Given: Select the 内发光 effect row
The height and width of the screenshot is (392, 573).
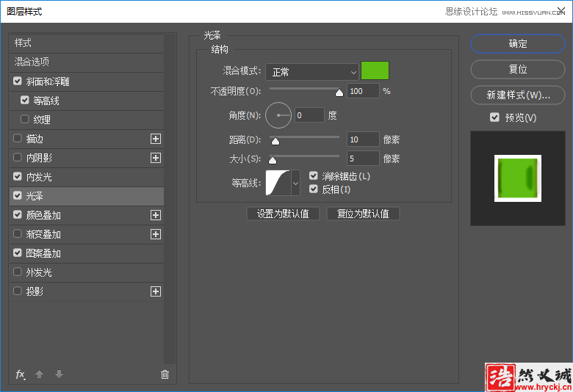Looking at the screenshot, I should (86, 177).
